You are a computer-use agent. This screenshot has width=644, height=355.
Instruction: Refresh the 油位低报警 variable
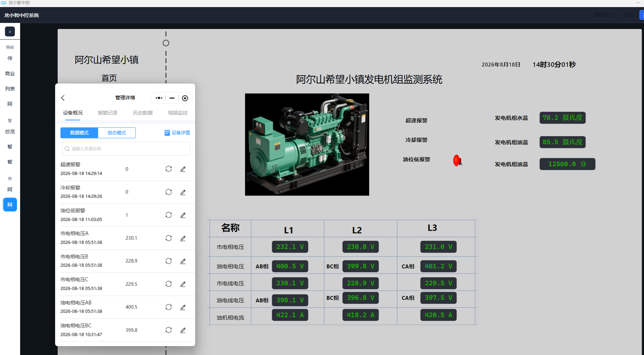click(x=169, y=215)
